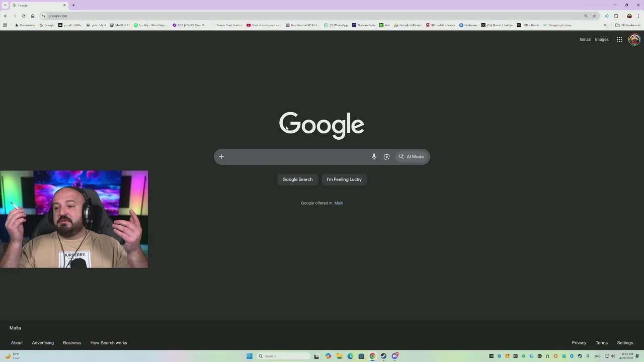Open Kick bookmark
Image resolution: width=644 pixels, height=362 pixels.
[384, 25]
